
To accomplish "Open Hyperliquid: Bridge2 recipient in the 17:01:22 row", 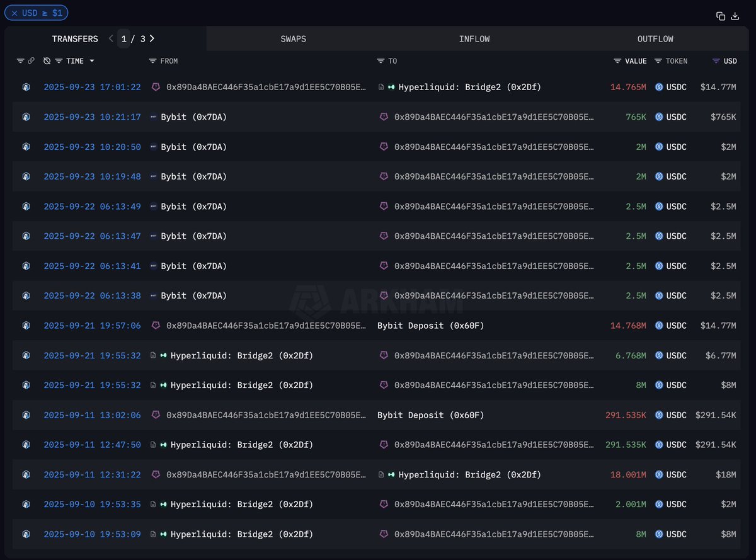I will coord(470,87).
